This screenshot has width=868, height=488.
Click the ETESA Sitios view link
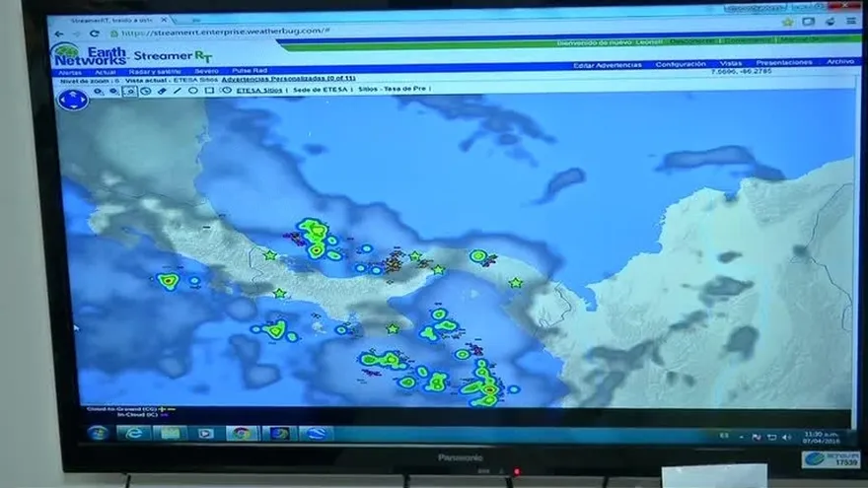pyautogui.click(x=259, y=90)
